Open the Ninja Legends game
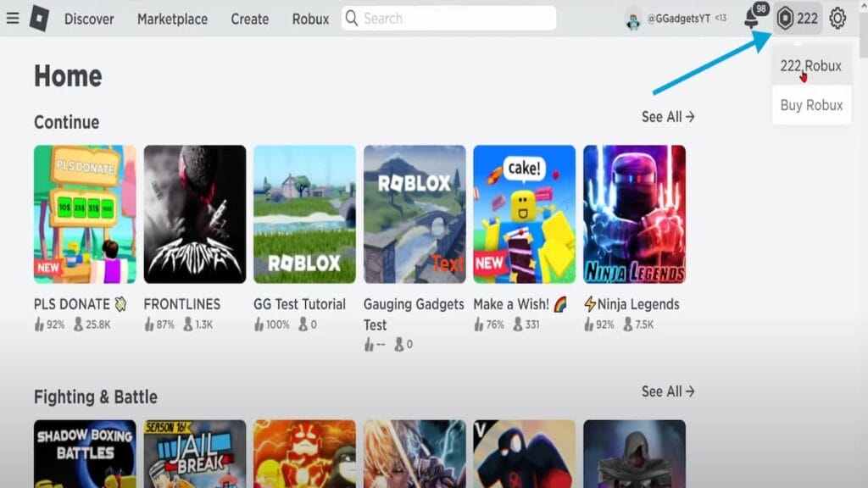868x488 pixels. tap(634, 213)
